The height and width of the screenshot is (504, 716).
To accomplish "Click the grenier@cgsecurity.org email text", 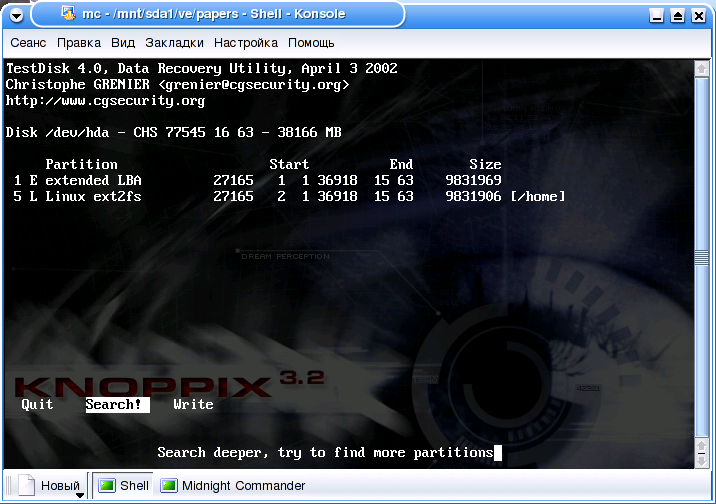I will (x=253, y=84).
